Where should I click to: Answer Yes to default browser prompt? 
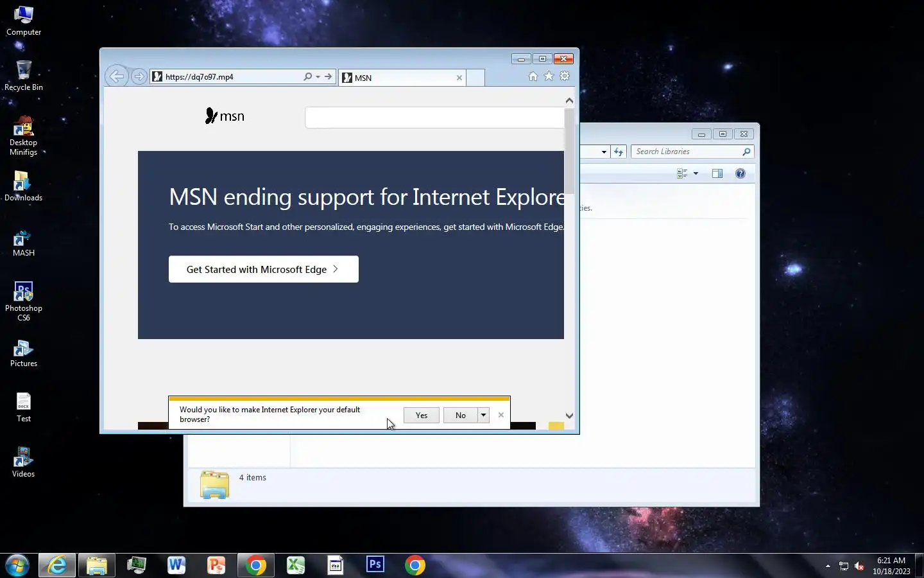pyautogui.click(x=422, y=415)
